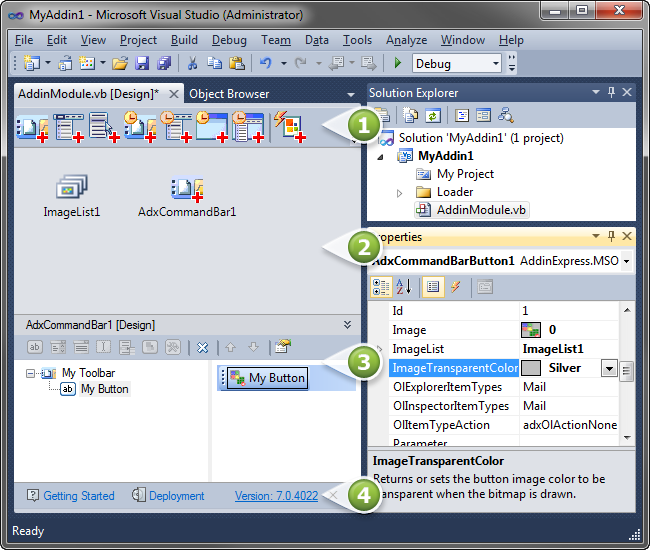Open the AdxCommandBarButton1 object selector dropdown
Screen dimensions: 650x550
[626, 261]
